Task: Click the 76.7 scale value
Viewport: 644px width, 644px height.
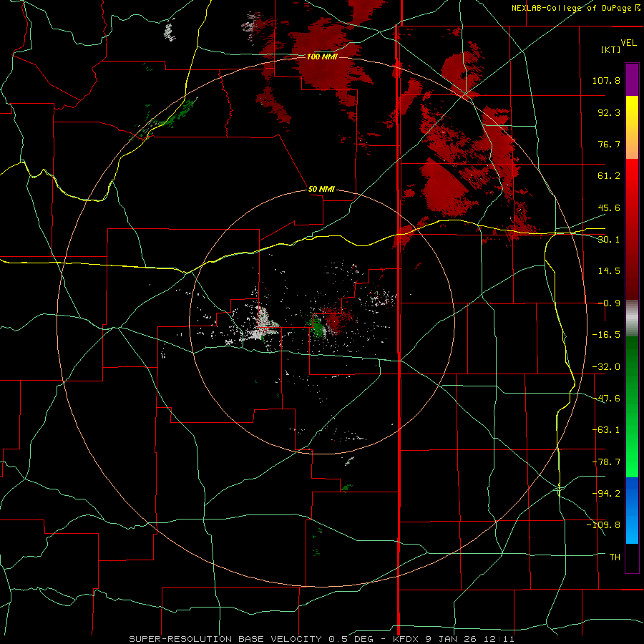Action: click(x=609, y=144)
